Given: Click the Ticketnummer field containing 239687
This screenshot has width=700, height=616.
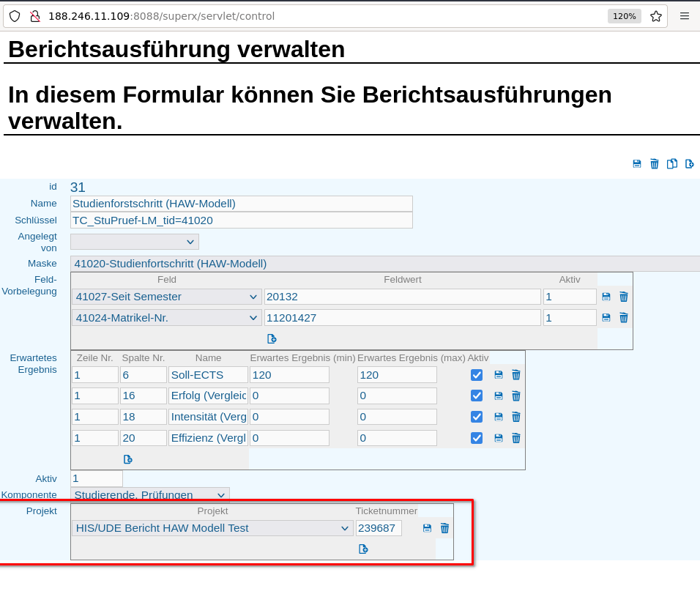Looking at the screenshot, I should pos(379,528).
